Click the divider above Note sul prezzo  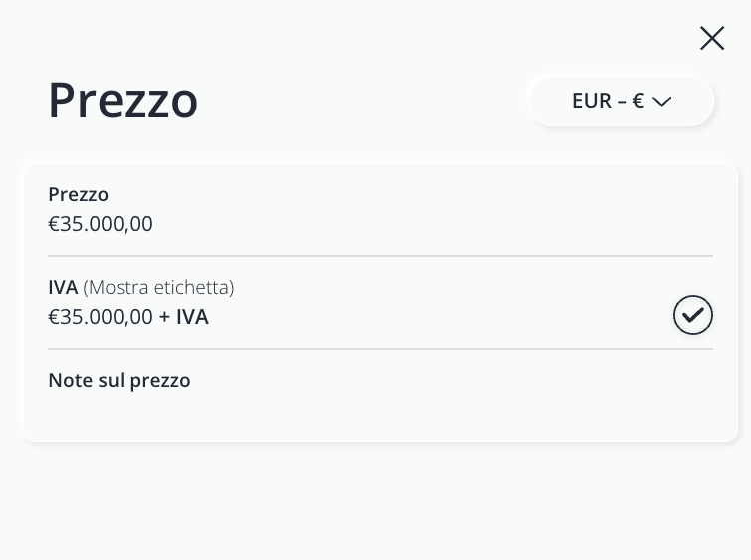pyautogui.click(x=380, y=349)
